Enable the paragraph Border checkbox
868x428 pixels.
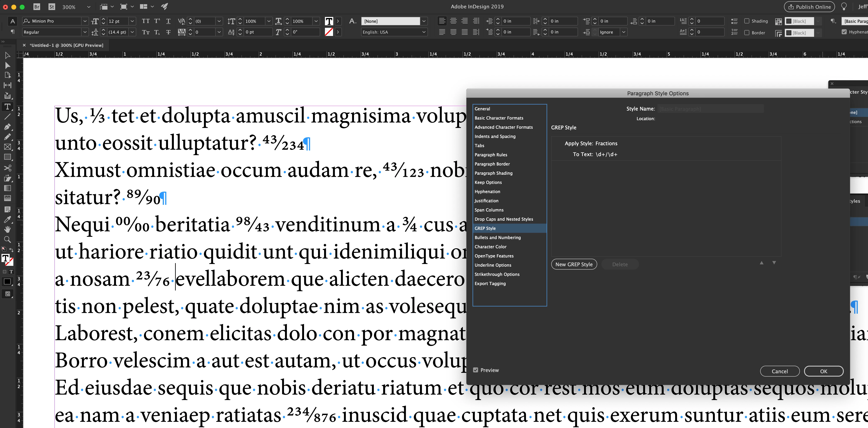coord(747,33)
